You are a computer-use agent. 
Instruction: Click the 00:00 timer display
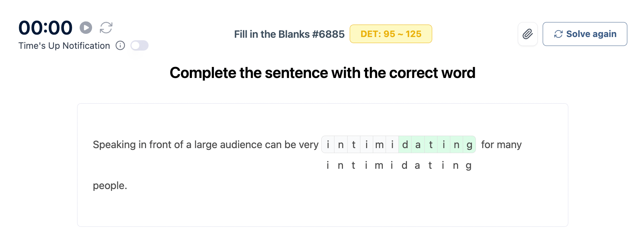[45, 28]
